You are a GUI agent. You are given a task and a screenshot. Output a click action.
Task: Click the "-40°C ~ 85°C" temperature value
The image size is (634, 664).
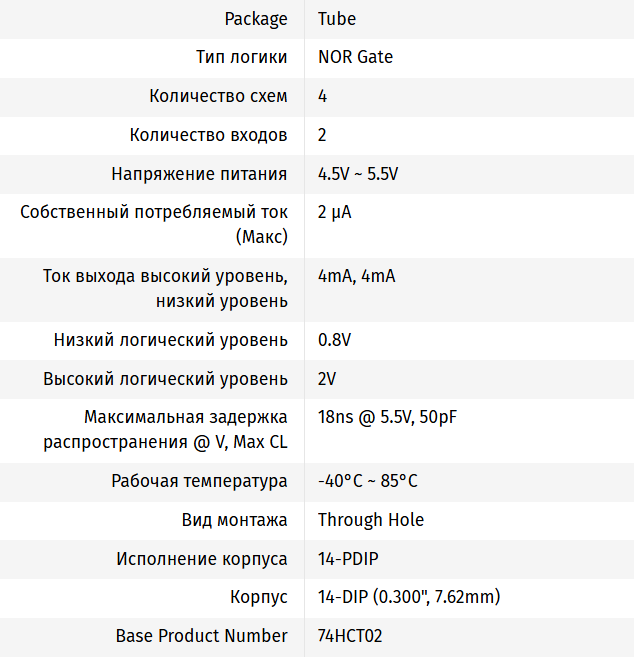coord(367,482)
